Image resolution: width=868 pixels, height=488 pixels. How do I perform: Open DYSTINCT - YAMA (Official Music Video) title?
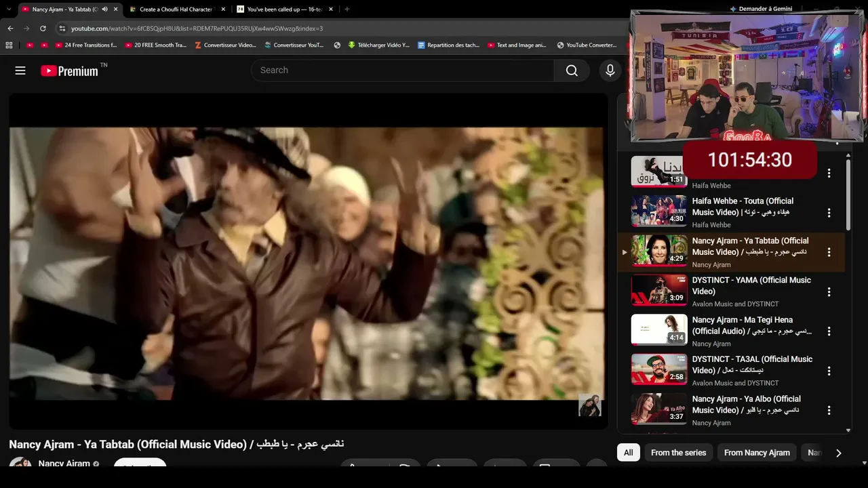751,286
